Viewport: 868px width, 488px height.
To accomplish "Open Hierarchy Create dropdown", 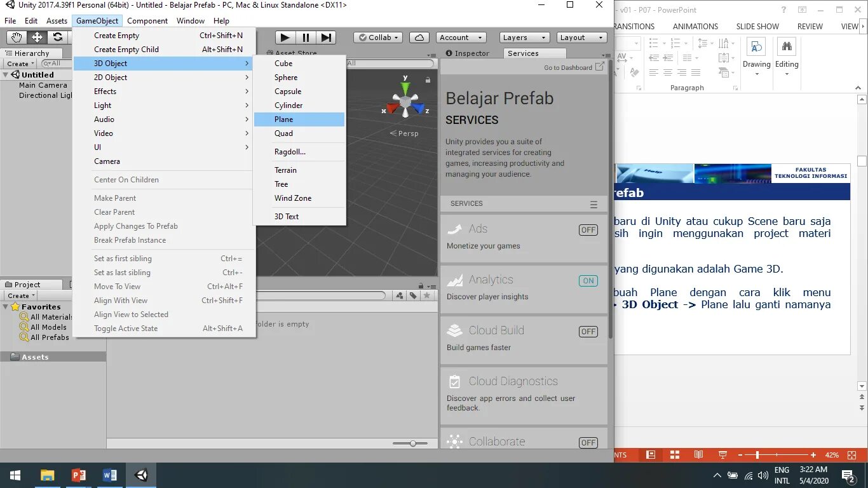I will point(21,64).
